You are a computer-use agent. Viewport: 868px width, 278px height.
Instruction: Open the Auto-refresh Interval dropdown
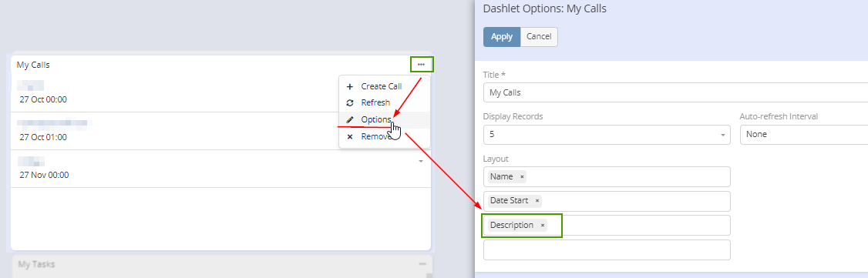pyautogui.click(x=804, y=134)
